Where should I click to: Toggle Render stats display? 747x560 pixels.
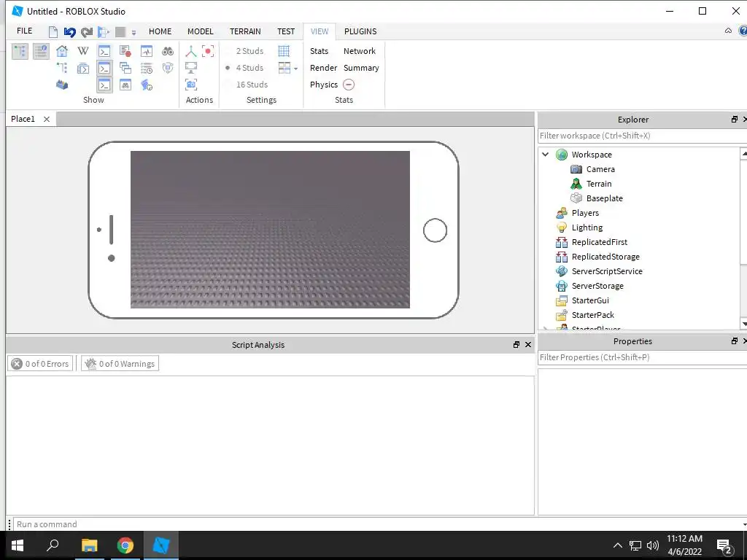coord(323,68)
